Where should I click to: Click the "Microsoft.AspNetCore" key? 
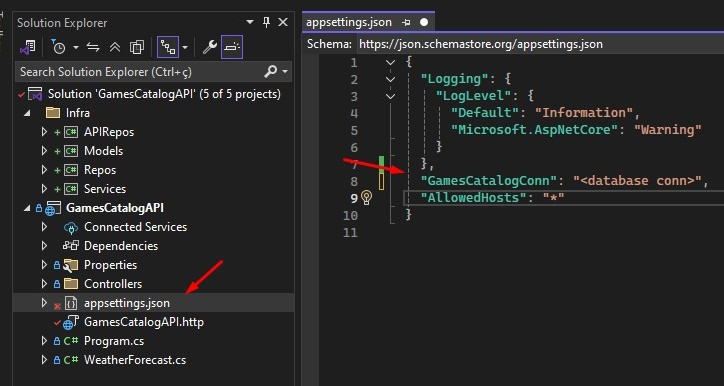coord(535,130)
